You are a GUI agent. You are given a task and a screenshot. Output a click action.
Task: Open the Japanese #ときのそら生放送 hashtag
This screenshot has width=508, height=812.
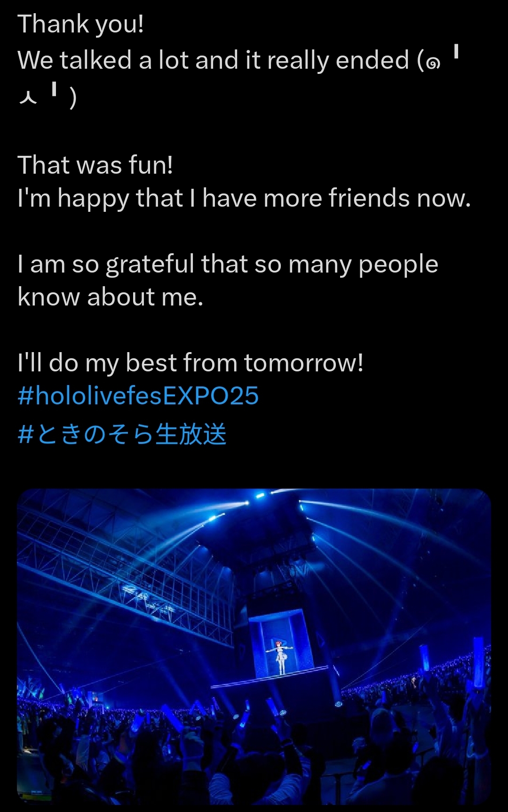(122, 434)
